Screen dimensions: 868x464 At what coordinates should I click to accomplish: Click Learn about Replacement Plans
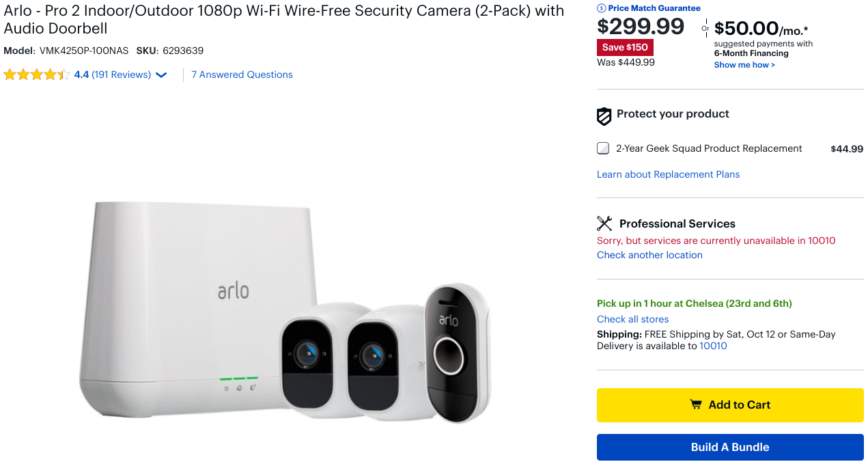668,174
